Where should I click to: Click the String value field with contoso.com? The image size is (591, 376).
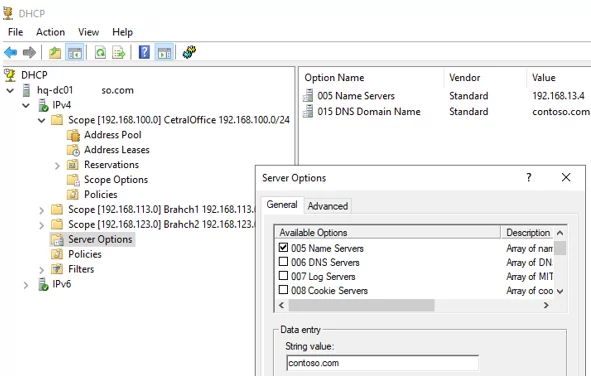coord(382,363)
